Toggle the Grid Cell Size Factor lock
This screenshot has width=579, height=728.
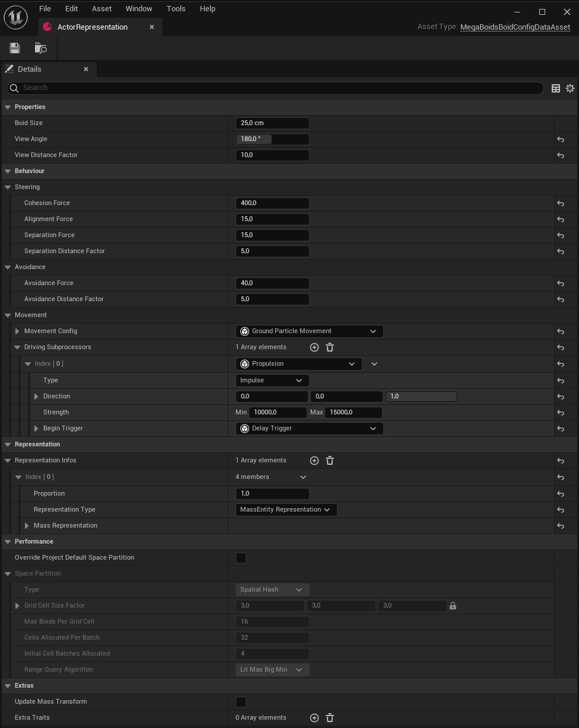click(x=453, y=605)
